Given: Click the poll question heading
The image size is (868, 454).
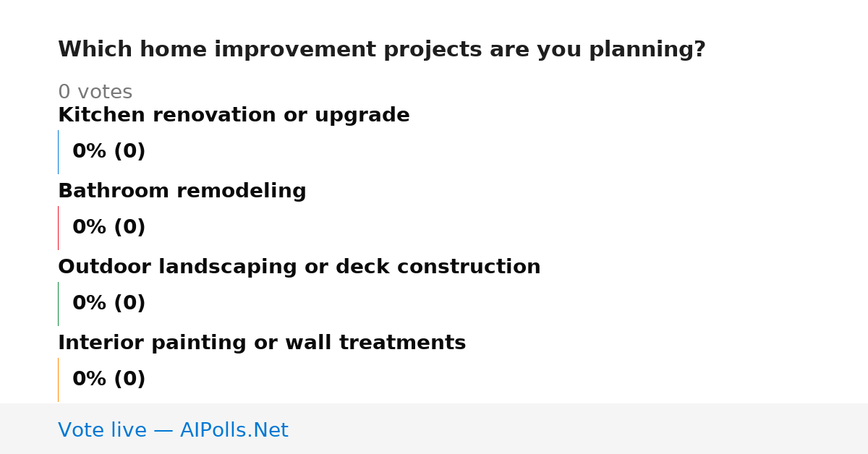Looking at the screenshot, I should coord(382,50).
